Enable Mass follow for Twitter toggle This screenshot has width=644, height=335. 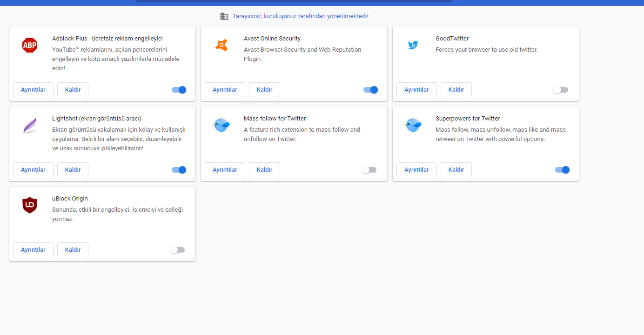(369, 170)
